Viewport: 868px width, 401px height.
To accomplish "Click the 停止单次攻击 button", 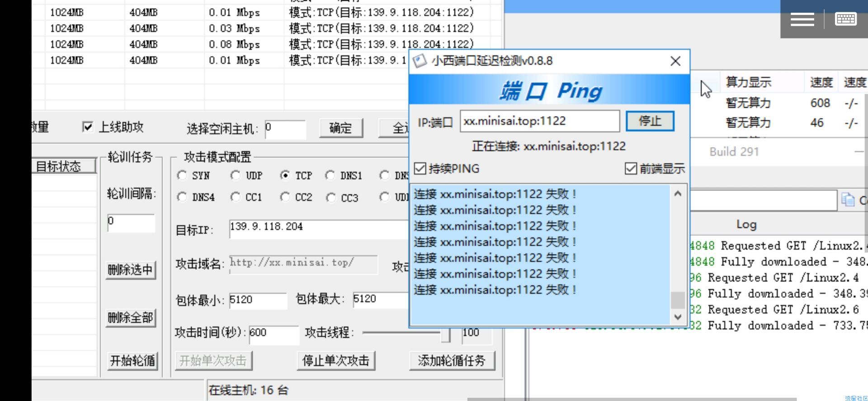I will (x=336, y=361).
